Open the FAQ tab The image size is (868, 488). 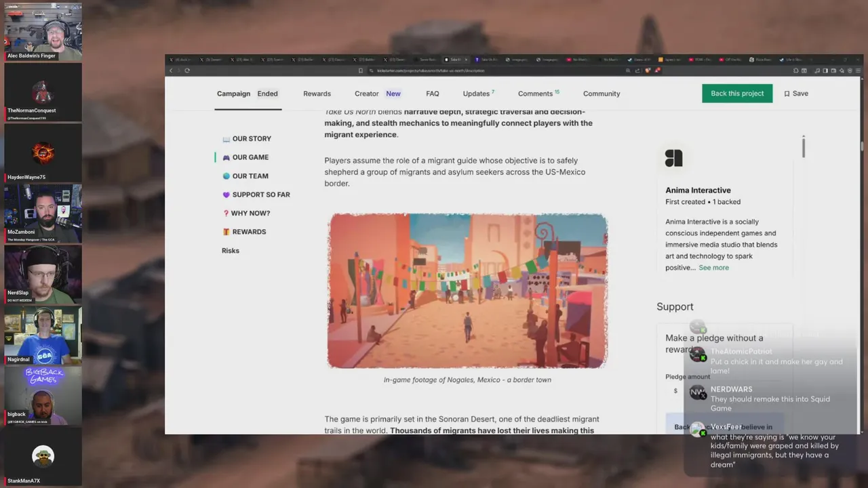(432, 94)
